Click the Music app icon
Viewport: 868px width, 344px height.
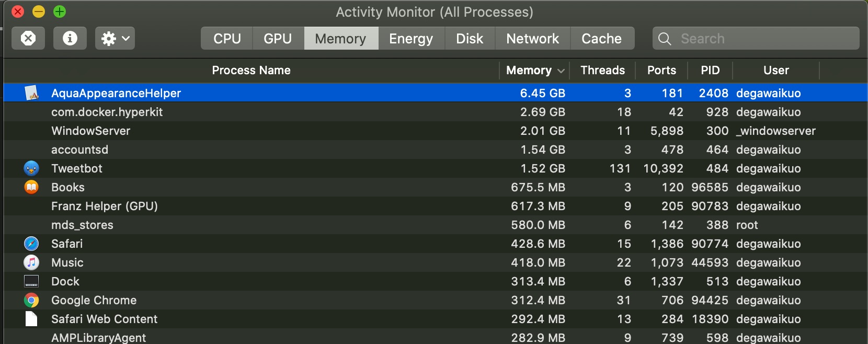(31, 262)
